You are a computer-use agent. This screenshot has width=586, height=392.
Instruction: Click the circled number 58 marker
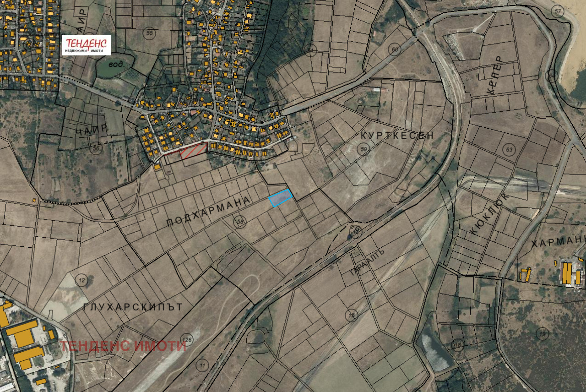click(239, 223)
